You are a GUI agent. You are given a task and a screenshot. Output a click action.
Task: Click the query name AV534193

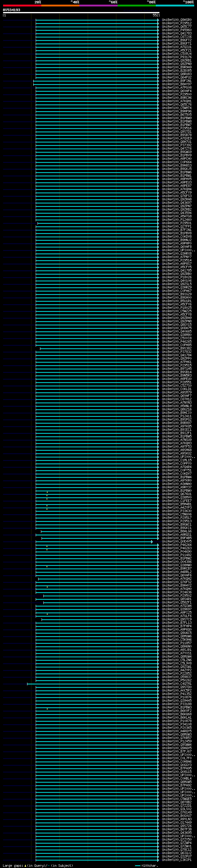coord(11,10)
